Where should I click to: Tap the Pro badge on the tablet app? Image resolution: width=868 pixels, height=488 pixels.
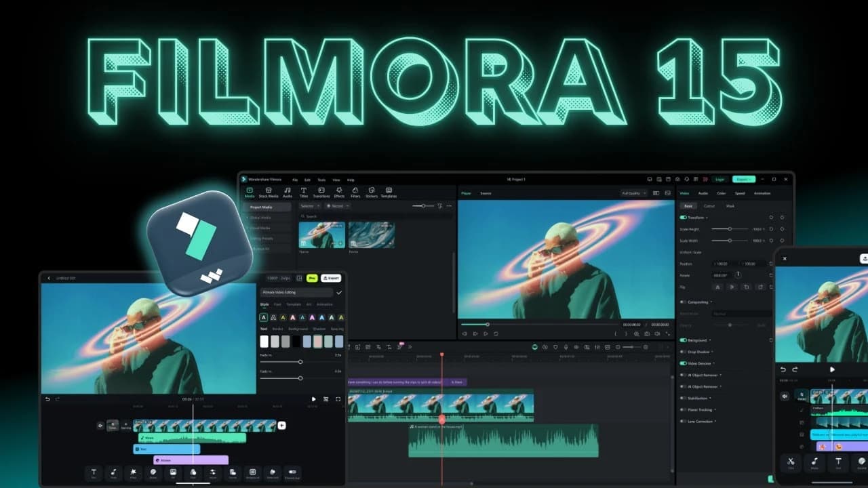click(313, 279)
